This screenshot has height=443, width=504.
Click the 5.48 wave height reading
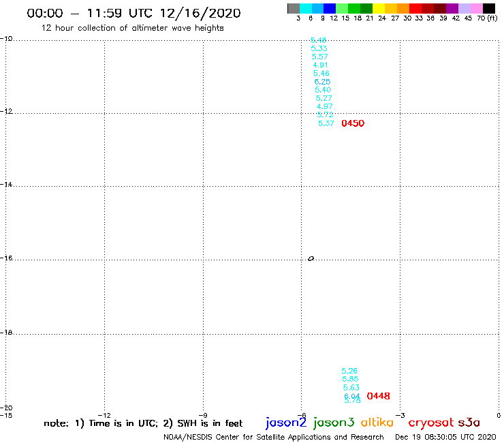[319, 40]
